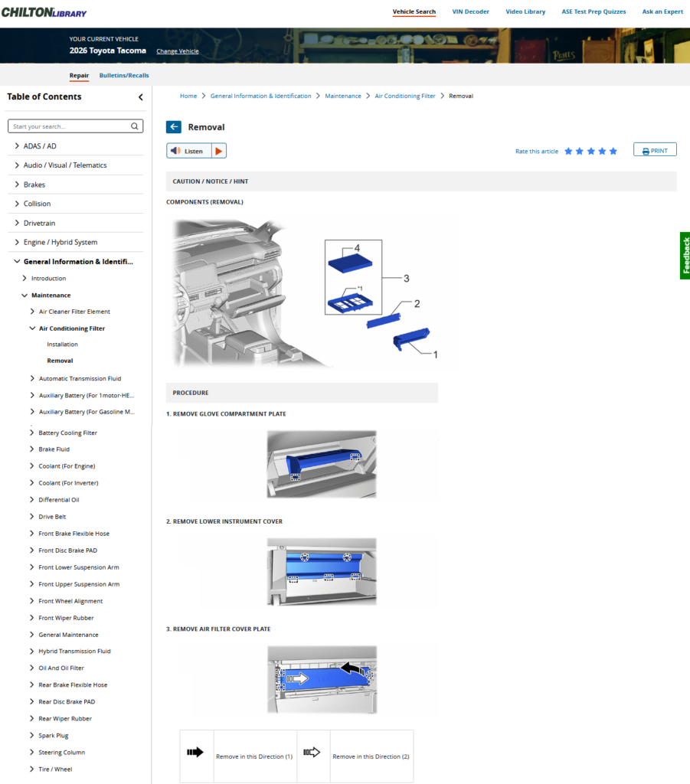Open the Installation tree item
690x784 pixels.
pos(63,345)
